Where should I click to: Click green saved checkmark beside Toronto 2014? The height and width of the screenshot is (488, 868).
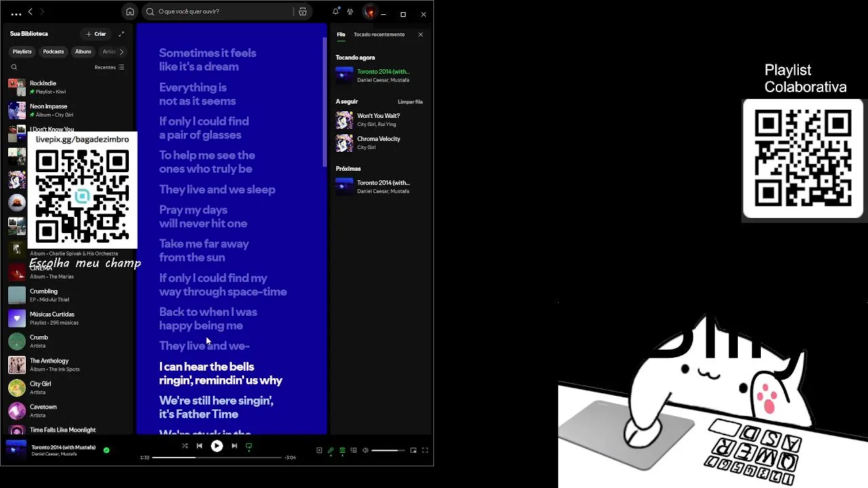click(x=106, y=450)
